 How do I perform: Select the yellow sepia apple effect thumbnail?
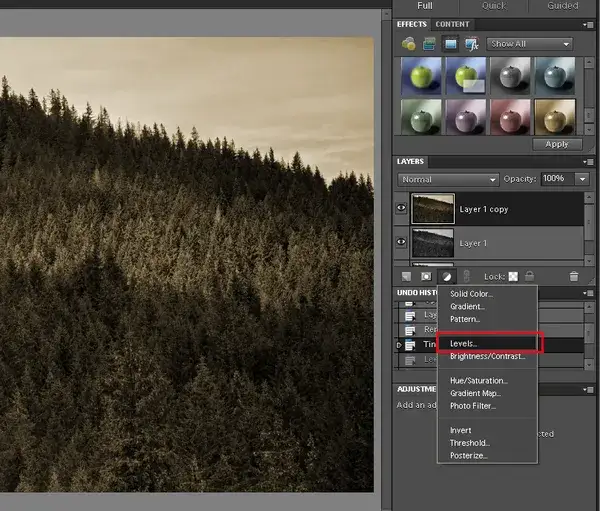553,115
